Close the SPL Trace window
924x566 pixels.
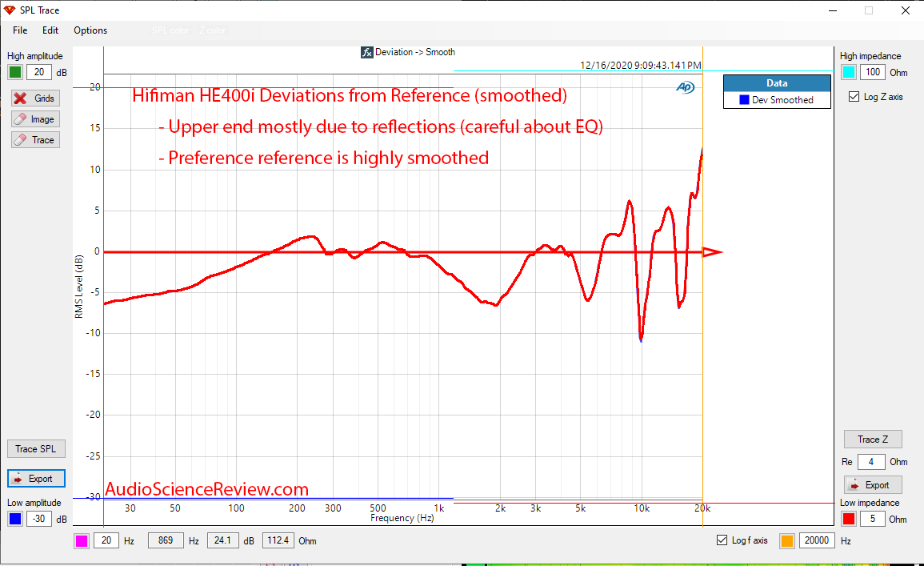click(906, 10)
